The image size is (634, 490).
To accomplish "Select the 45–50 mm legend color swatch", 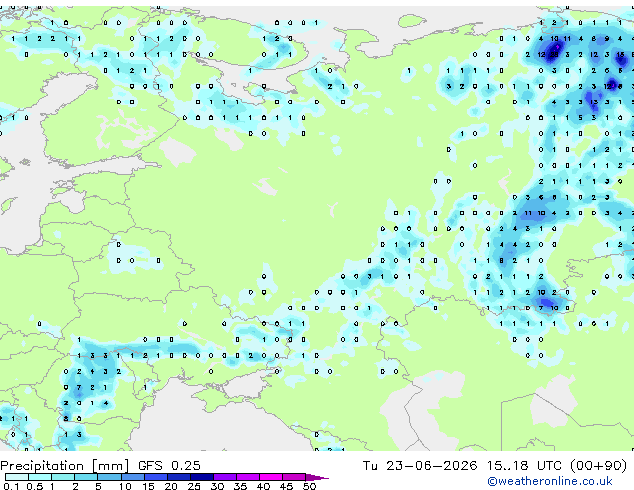I will coord(294,477).
